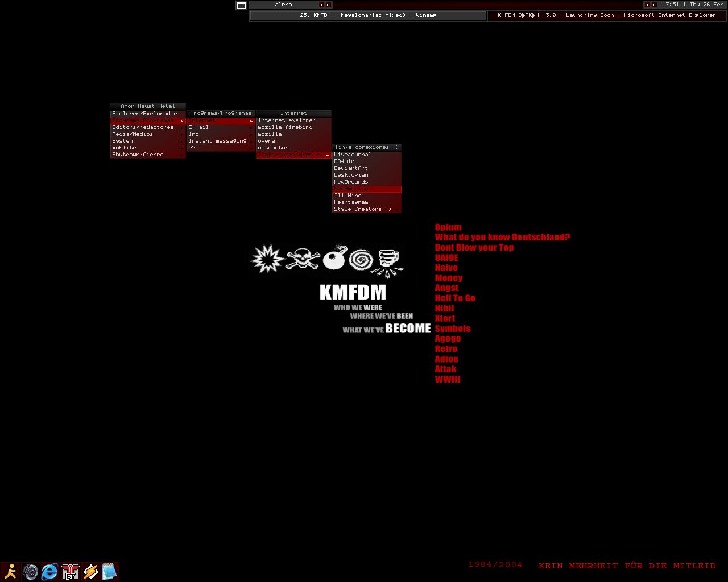Launch Internet Explorer from the dock
The image size is (728, 582).
(49, 571)
